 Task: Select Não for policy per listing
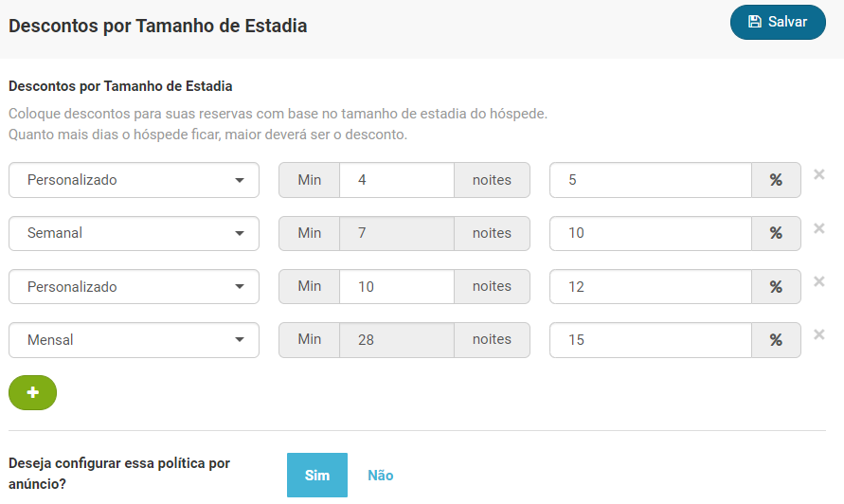tap(381, 475)
